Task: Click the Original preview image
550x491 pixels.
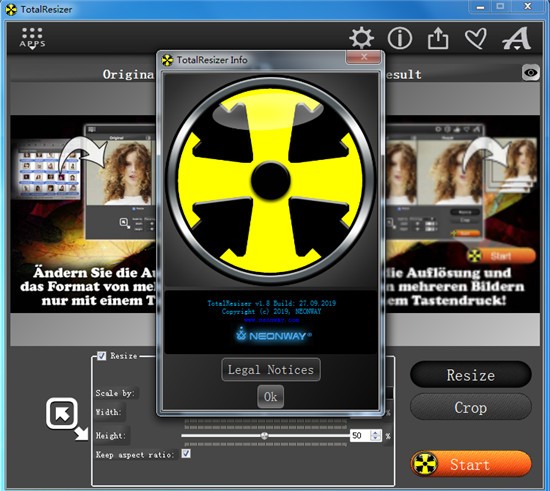Action: [x=83, y=214]
